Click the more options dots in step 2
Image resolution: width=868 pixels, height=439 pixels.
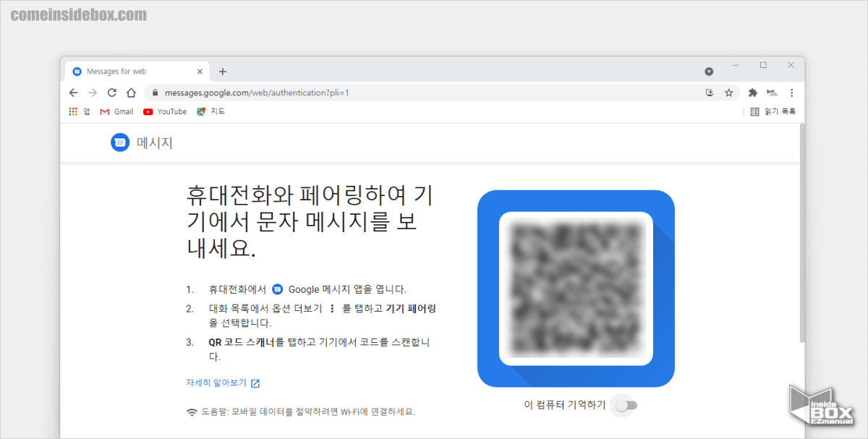click(x=332, y=309)
